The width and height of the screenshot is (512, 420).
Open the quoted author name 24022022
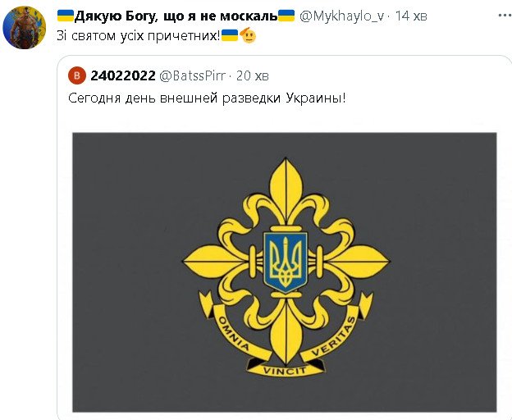tap(123, 75)
